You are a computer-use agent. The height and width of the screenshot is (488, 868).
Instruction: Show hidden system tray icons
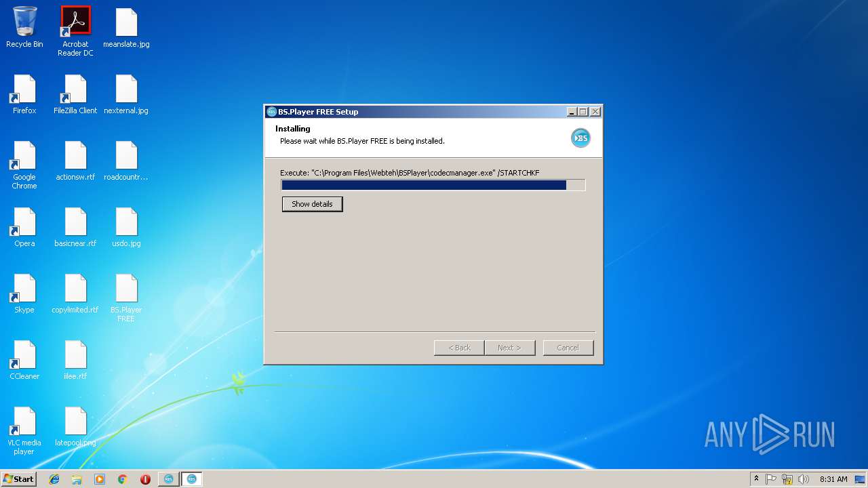pyautogui.click(x=756, y=479)
